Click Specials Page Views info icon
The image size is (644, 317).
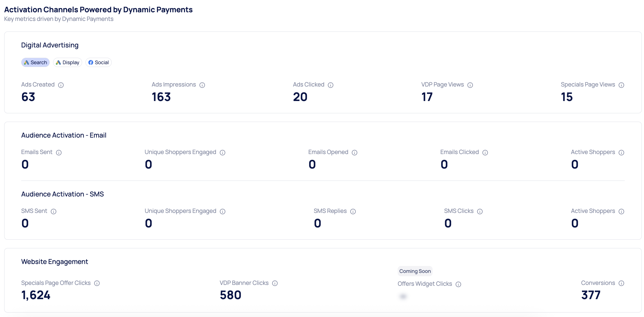(x=621, y=85)
